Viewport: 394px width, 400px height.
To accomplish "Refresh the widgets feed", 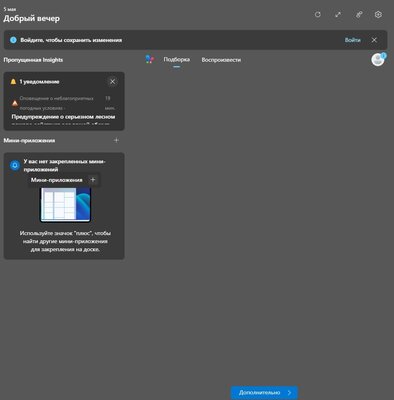I will tap(318, 15).
